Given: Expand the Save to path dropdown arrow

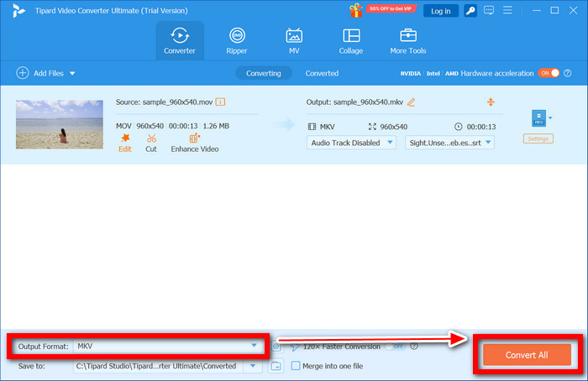Looking at the screenshot, I should point(253,366).
